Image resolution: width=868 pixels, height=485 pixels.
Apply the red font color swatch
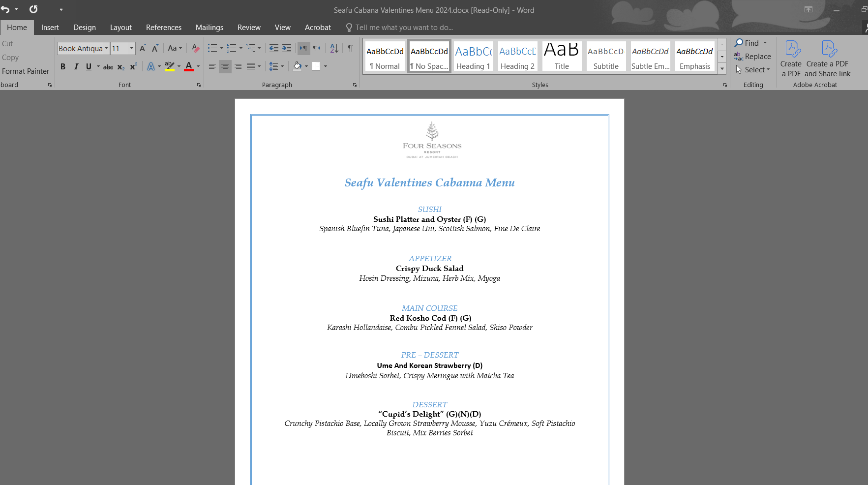(x=189, y=66)
